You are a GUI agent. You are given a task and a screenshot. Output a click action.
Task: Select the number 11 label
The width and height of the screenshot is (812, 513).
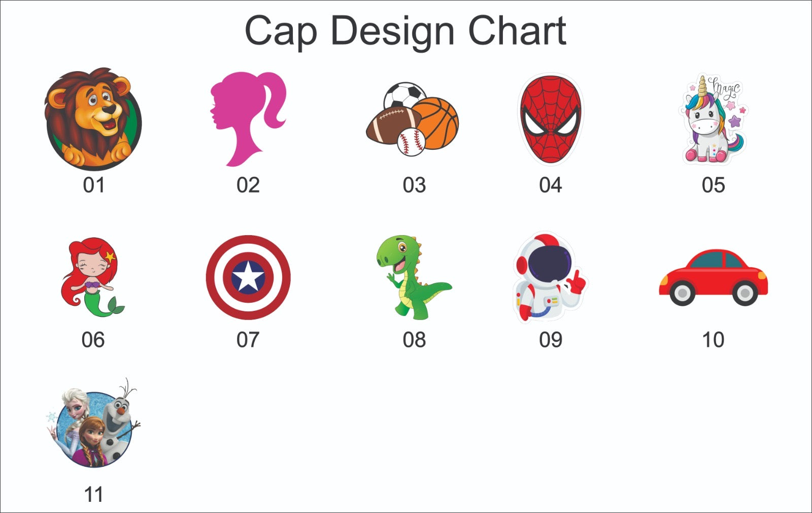(93, 494)
